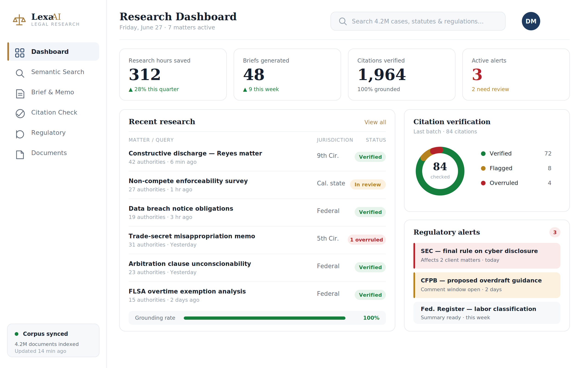Click the Verified count 72

[548, 154]
